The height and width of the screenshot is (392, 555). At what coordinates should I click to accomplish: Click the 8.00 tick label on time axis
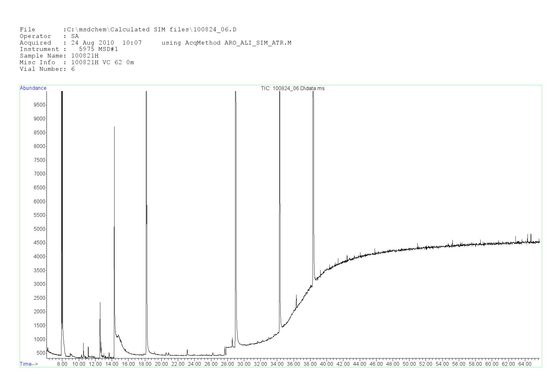coord(62,364)
